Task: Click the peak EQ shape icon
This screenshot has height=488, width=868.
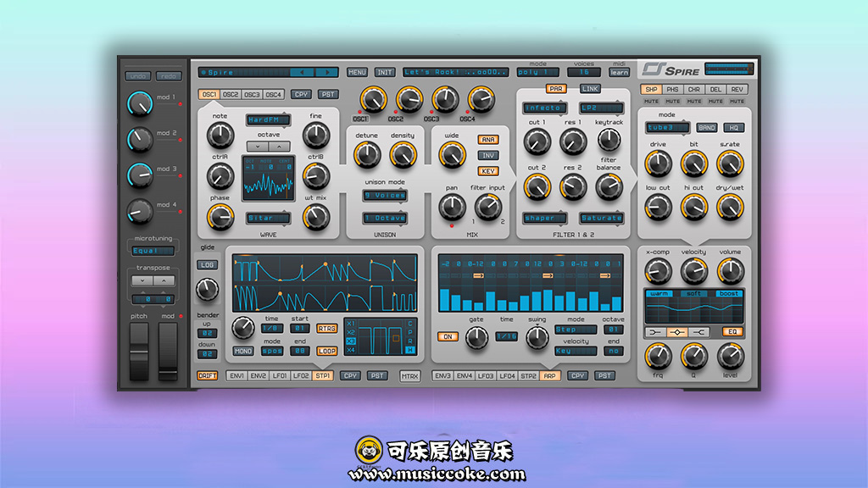Action: point(677,332)
